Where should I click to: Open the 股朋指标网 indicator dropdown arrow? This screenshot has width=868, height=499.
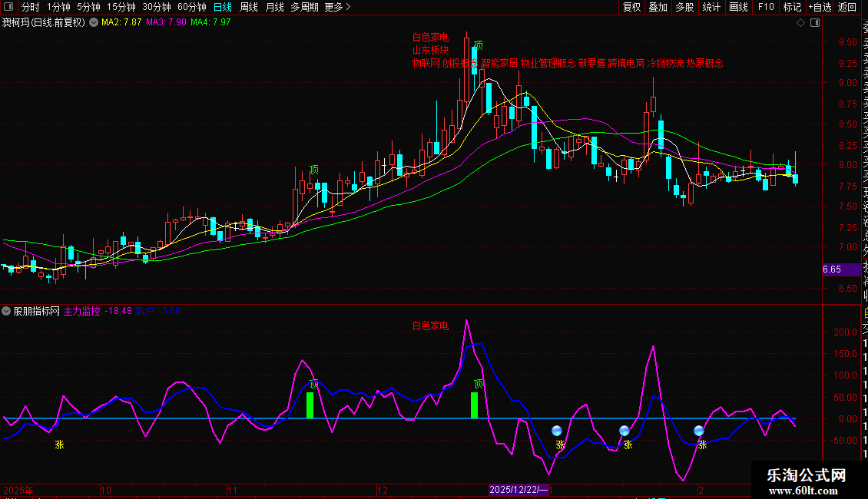click(6, 311)
